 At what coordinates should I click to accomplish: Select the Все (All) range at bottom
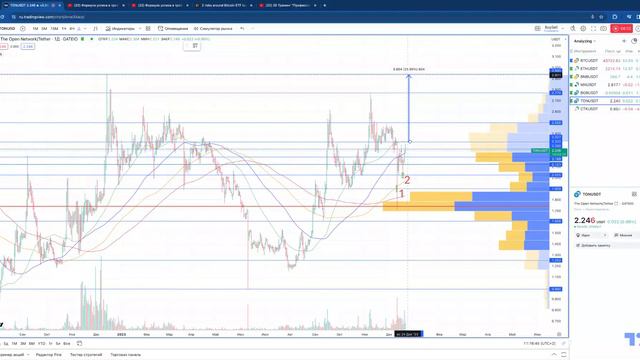(67, 344)
